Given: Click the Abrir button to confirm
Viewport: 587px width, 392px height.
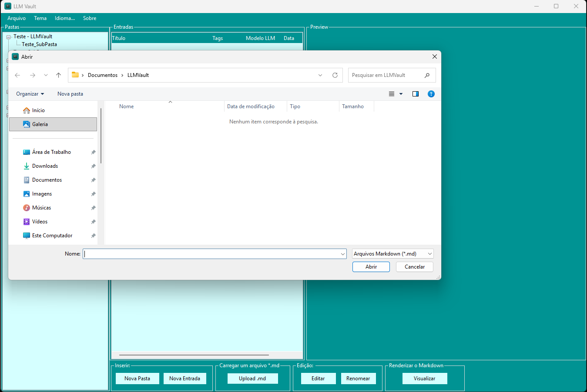Looking at the screenshot, I should point(371,267).
